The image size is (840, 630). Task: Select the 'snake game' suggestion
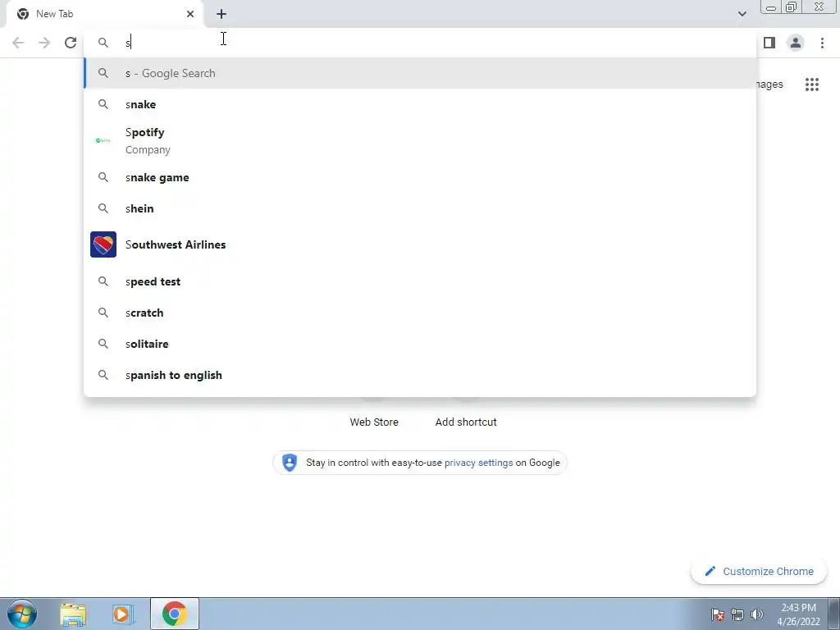click(x=420, y=177)
